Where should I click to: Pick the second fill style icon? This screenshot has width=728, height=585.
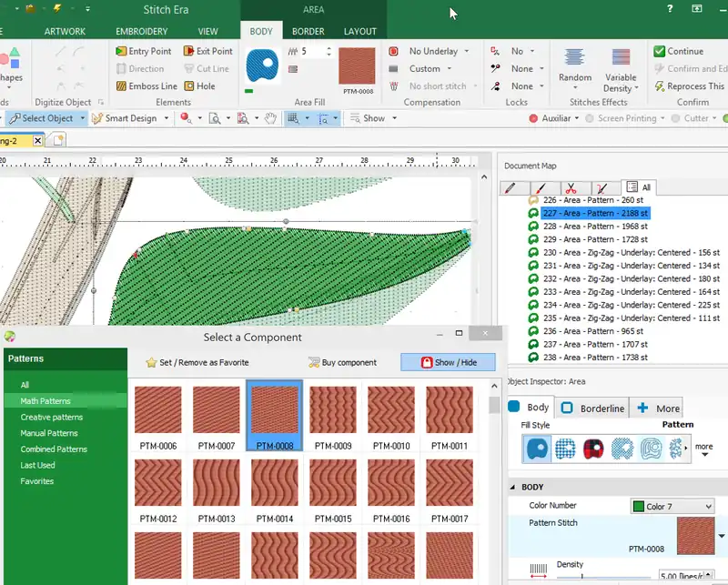click(566, 447)
